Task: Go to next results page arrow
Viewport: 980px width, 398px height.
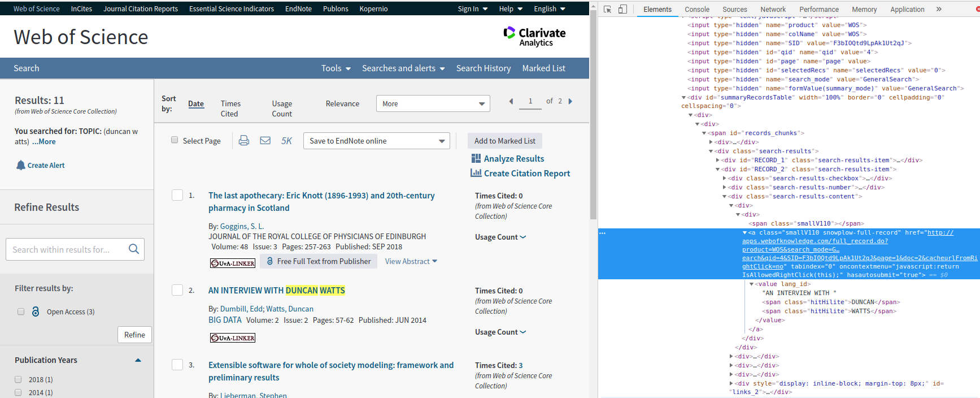Action: [570, 101]
